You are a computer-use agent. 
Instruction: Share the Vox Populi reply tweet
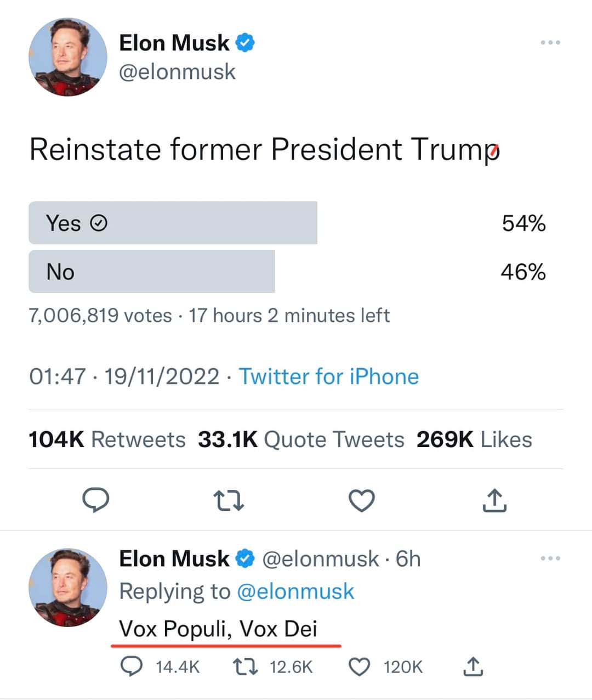pyautogui.click(x=474, y=667)
